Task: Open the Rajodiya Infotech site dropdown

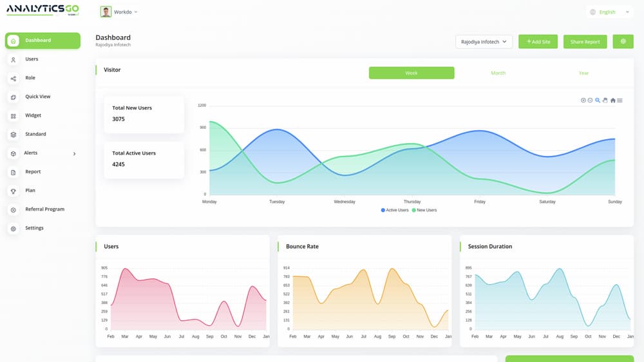Action: click(484, 41)
